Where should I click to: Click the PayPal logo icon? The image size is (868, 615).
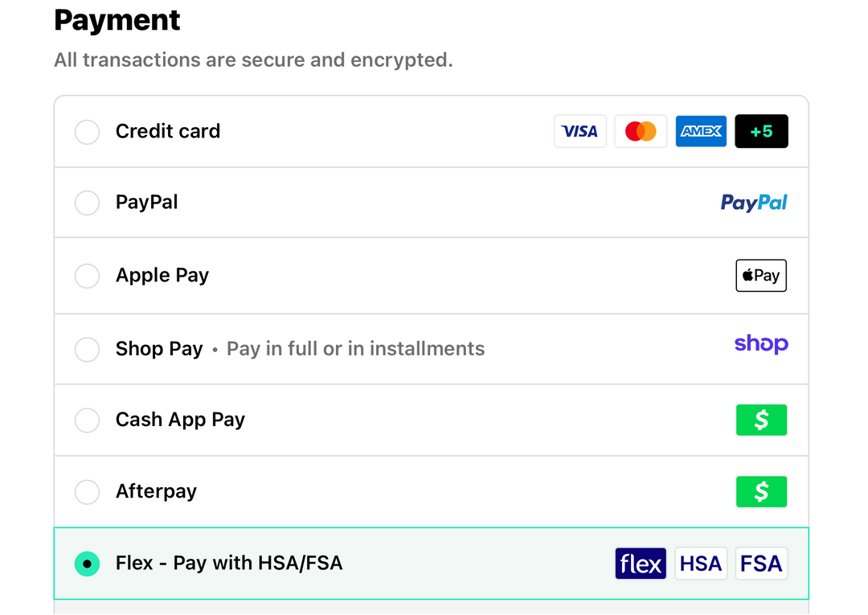point(753,203)
